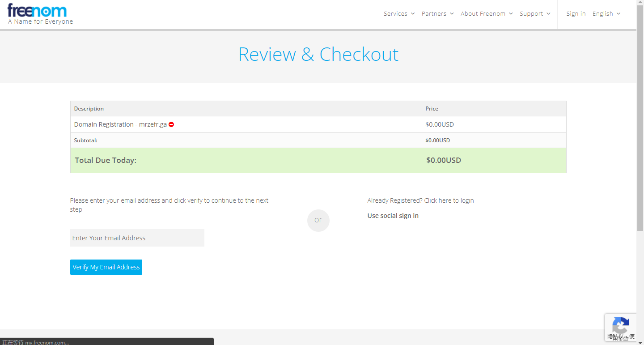Open the About Freenom menu
Screen dimensions: 644x345
click(487, 14)
